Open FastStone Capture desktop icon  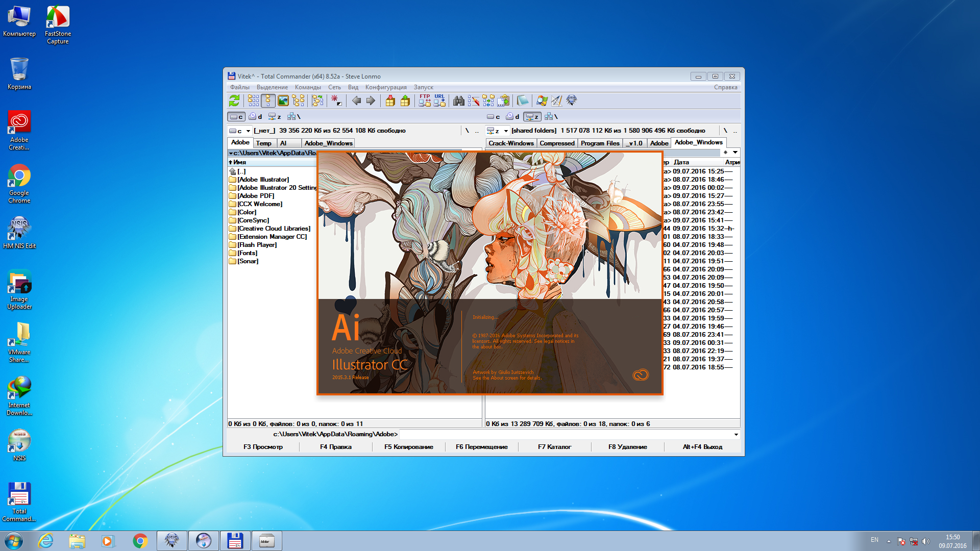(58, 25)
